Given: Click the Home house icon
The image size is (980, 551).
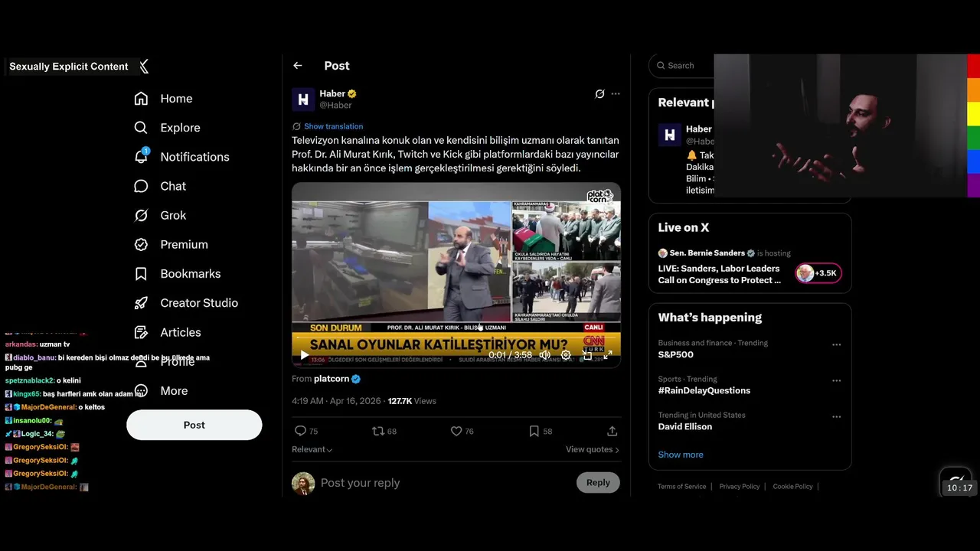Looking at the screenshot, I should [x=141, y=99].
